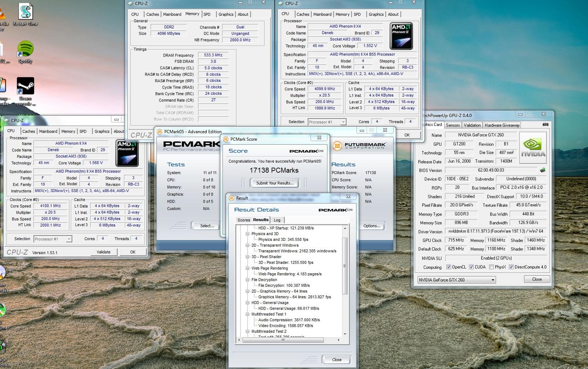Click the vertical scrollbar thumb in Result Details
Image resolution: width=588 pixels, height=369 pixels.
point(345,266)
